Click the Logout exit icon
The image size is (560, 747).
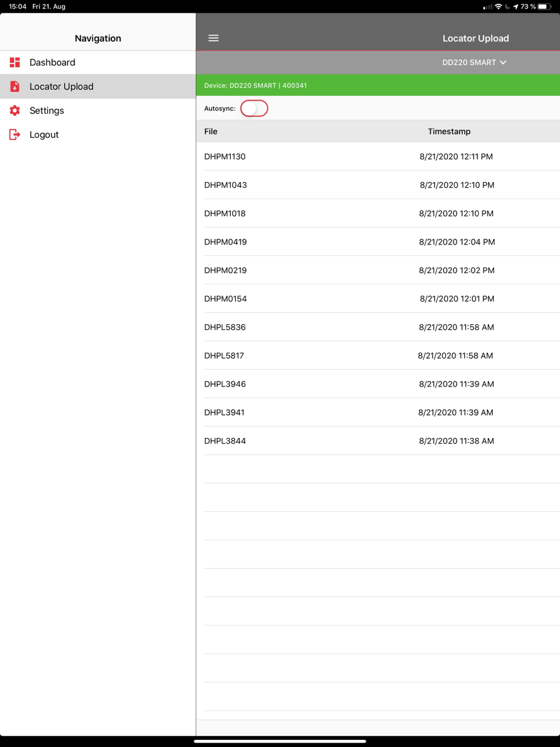[15, 134]
